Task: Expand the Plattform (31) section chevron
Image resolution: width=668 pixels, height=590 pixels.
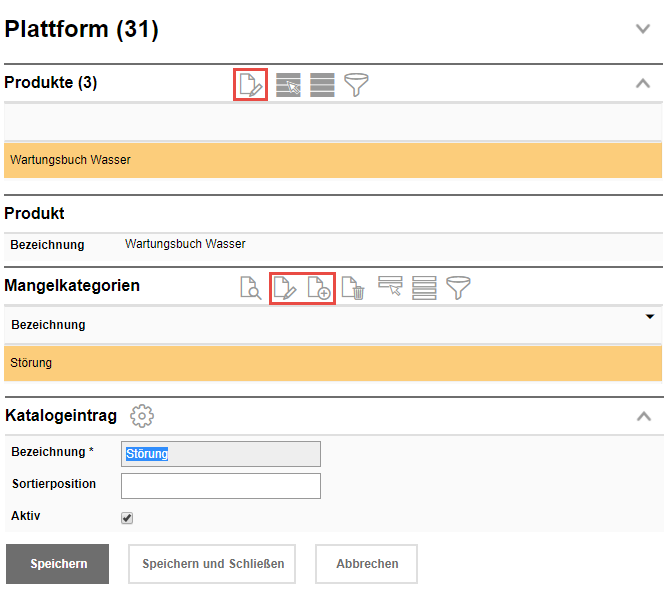Action: pos(643,29)
